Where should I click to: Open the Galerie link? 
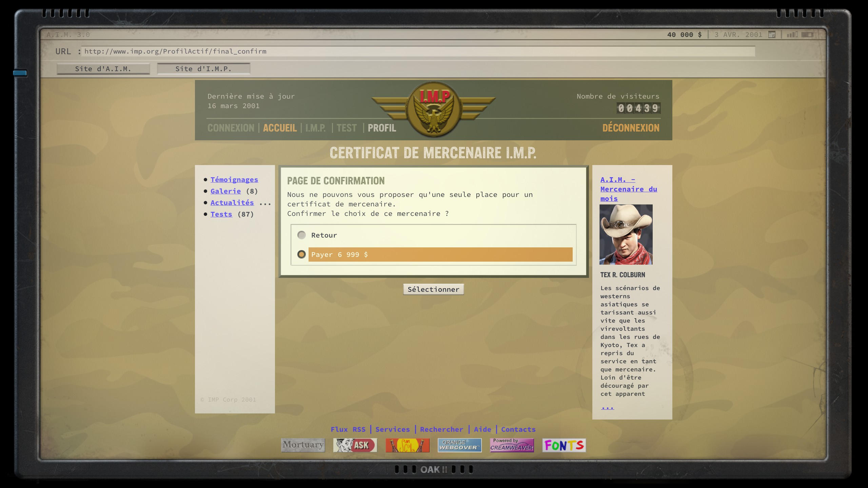[225, 191]
